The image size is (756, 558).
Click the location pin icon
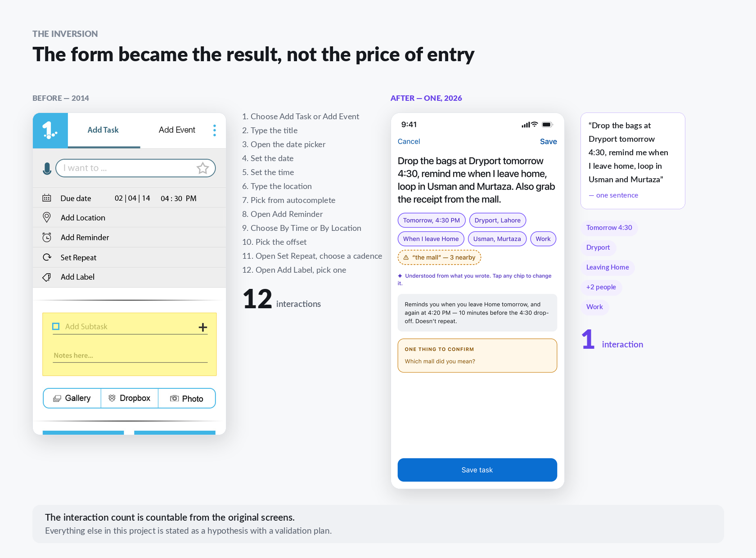point(46,217)
